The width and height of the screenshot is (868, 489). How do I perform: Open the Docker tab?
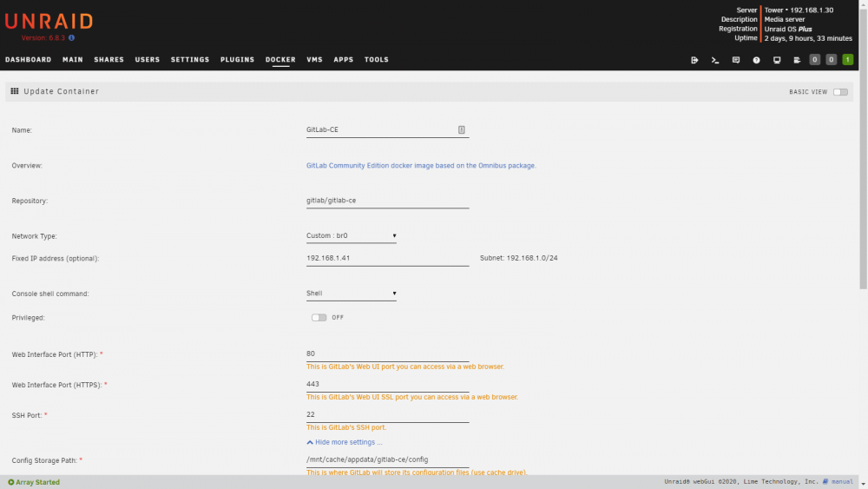(x=280, y=60)
